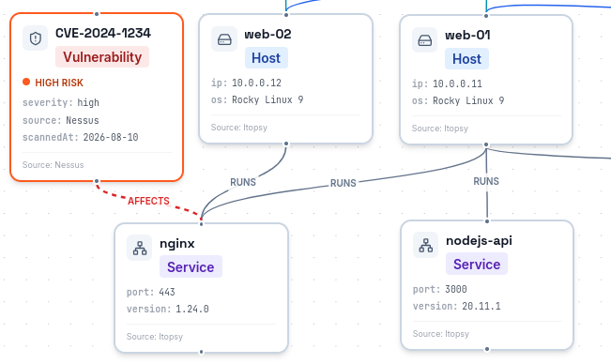The height and width of the screenshot is (364, 611).
Task: Click the top connector handle of nodejs-api
Action: pos(487,221)
